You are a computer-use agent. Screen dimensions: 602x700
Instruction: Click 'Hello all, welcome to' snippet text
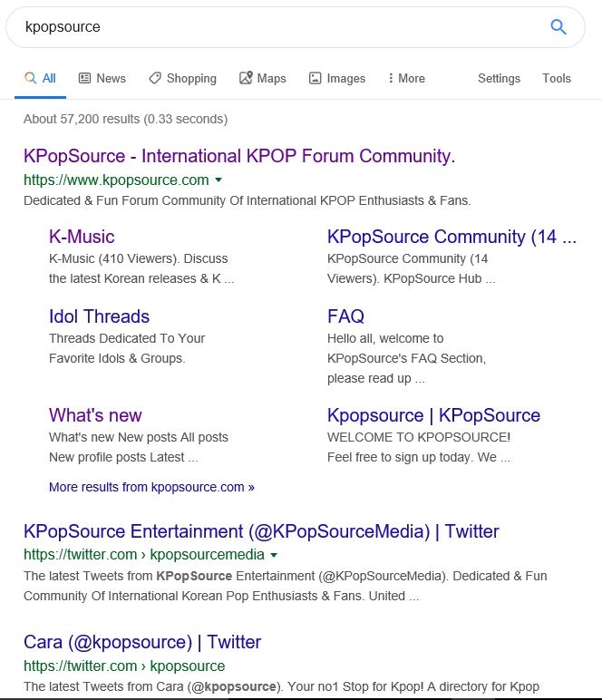tap(385, 338)
